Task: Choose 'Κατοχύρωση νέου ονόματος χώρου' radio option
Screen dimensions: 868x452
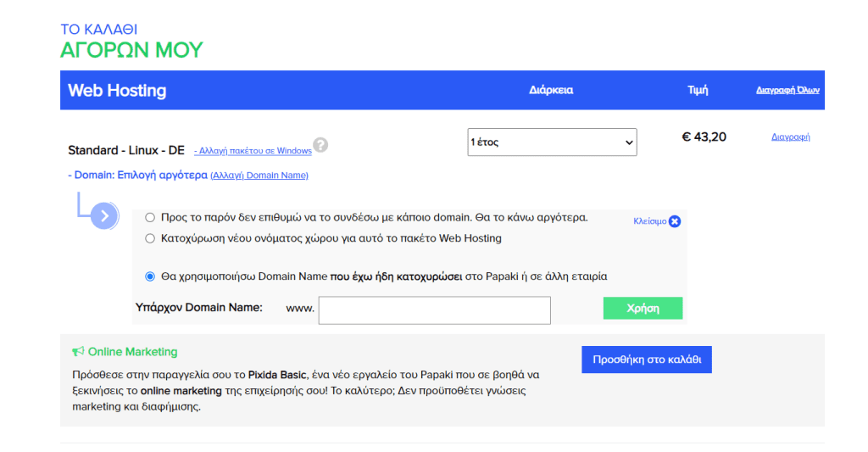Action: [x=150, y=238]
